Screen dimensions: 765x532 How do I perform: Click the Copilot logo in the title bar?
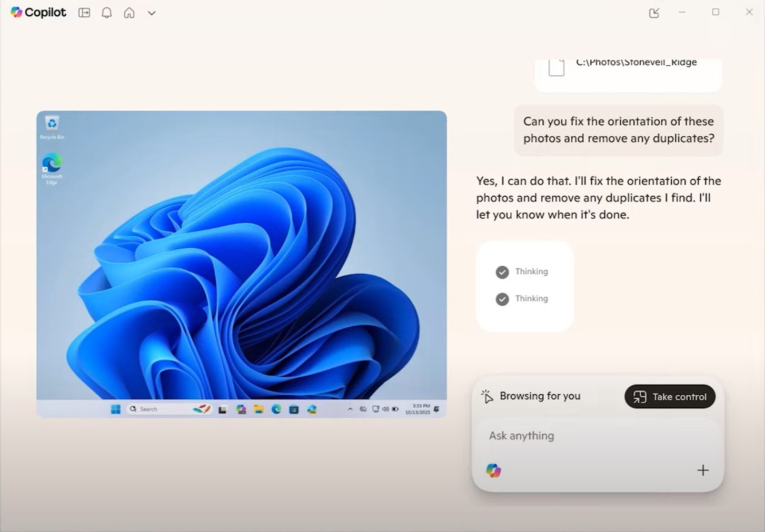point(38,13)
